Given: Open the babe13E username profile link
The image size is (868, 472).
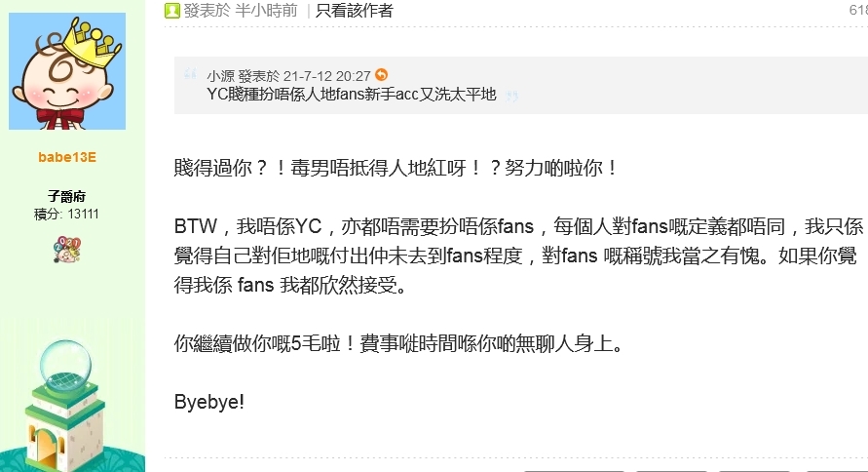Looking at the screenshot, I should click(x=67, y=157).
